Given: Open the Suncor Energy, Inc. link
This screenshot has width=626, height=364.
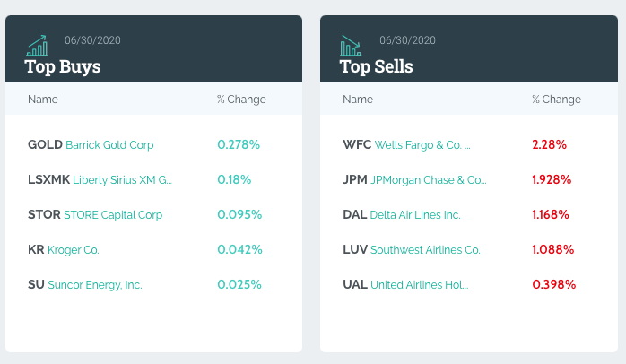Looking at the screenshot, I should pyautogui.click(x=95, y=285).
